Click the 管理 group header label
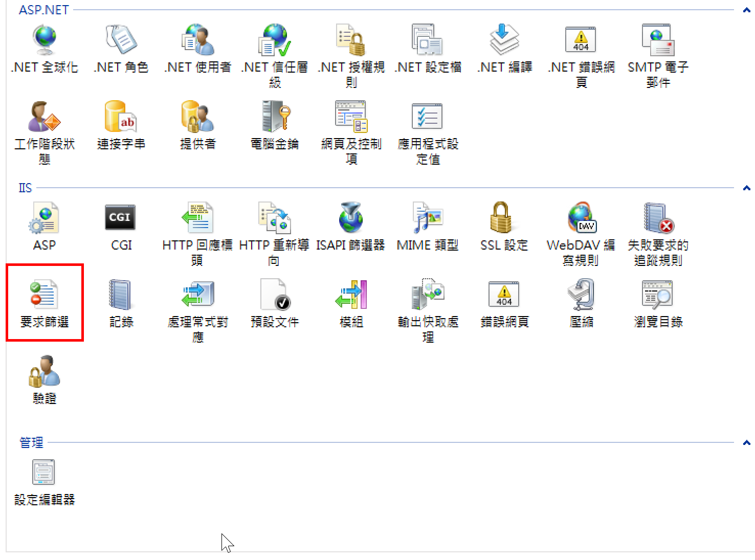The height and width of the screenshot is (560, 755). [x=31, y=442]
